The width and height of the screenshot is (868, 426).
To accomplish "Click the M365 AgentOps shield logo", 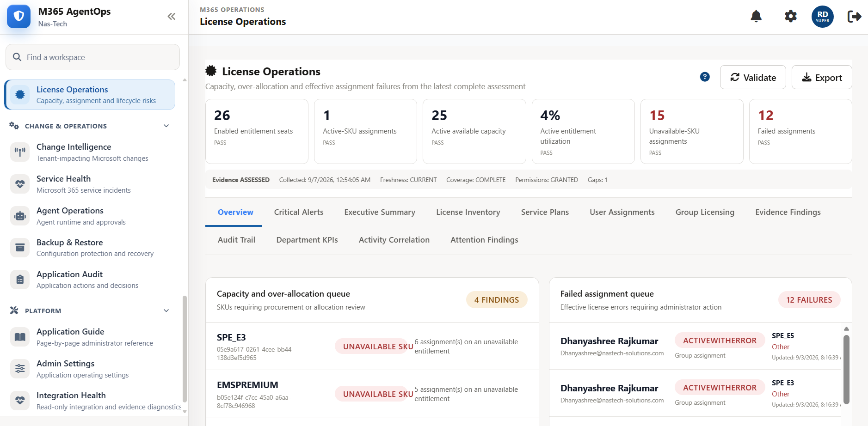I will [19, 17].
